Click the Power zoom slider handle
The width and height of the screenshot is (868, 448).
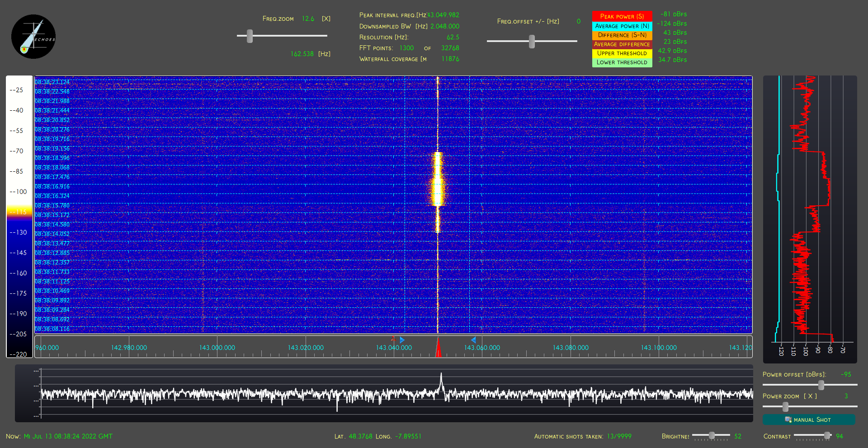785,407
